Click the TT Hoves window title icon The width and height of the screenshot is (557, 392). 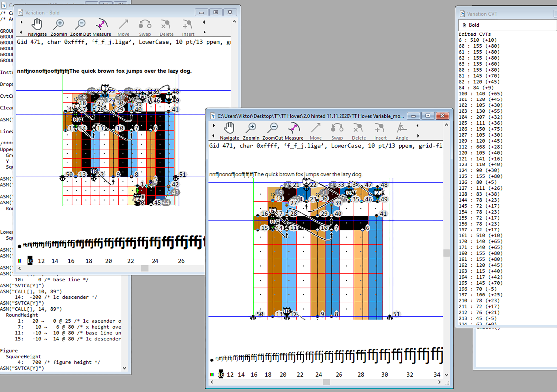(213, 116)
